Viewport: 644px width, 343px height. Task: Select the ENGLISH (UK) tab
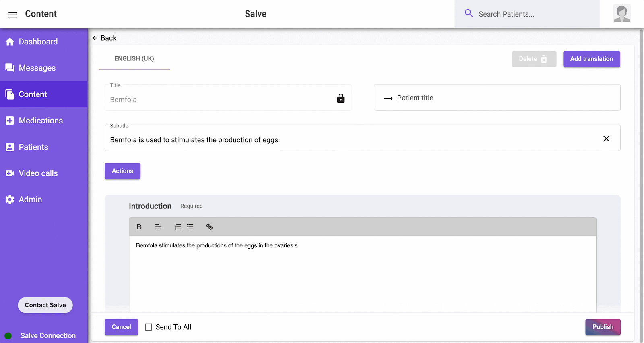click(x=134, y=59)
